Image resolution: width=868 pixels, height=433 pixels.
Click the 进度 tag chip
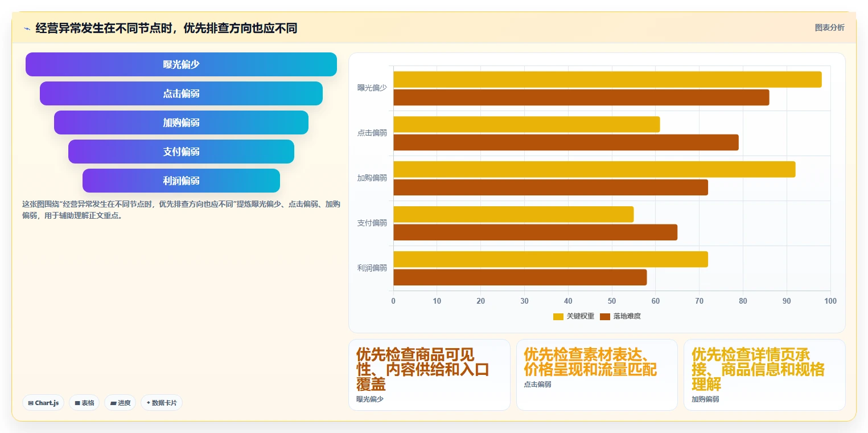point(120,403)
